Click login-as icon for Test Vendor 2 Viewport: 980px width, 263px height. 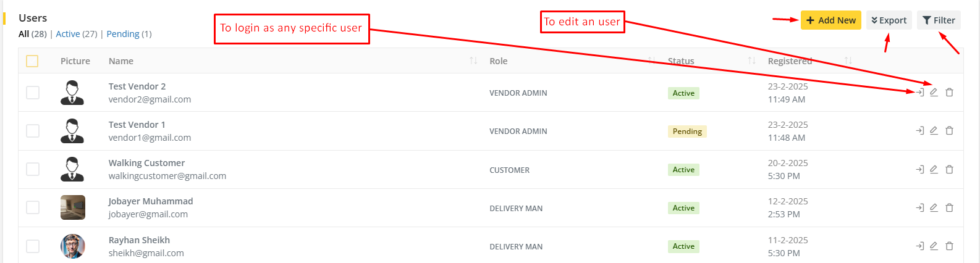(x=919, y=93)
